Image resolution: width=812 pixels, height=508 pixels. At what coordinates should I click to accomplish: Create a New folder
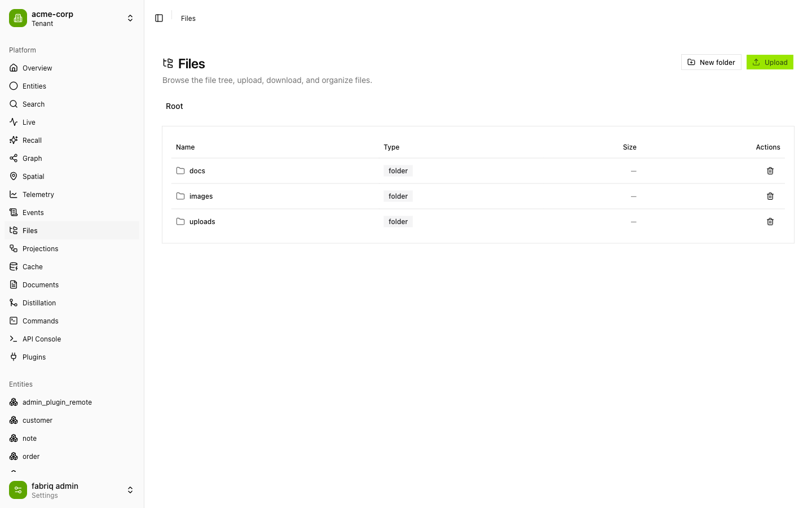[711, 62]
